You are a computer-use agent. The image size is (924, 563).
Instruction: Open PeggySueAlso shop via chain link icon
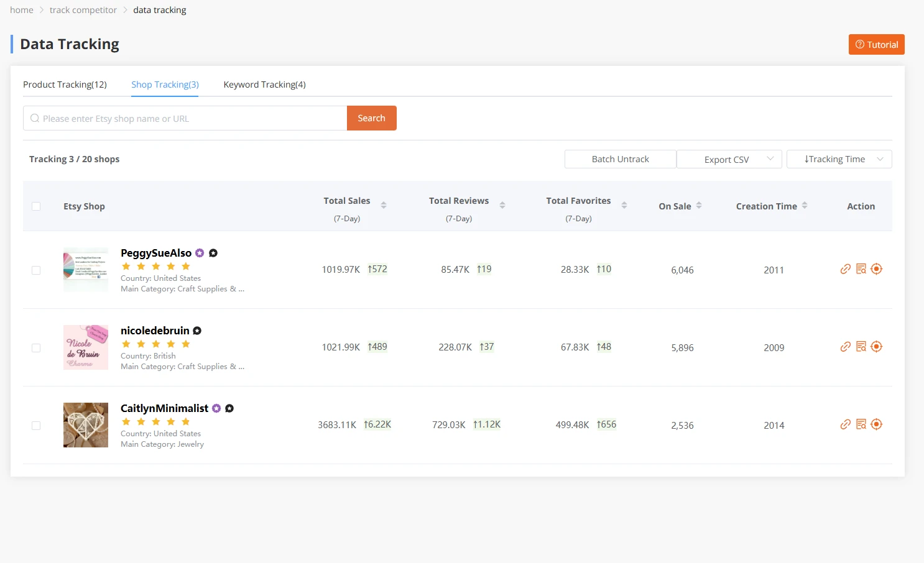845,268
